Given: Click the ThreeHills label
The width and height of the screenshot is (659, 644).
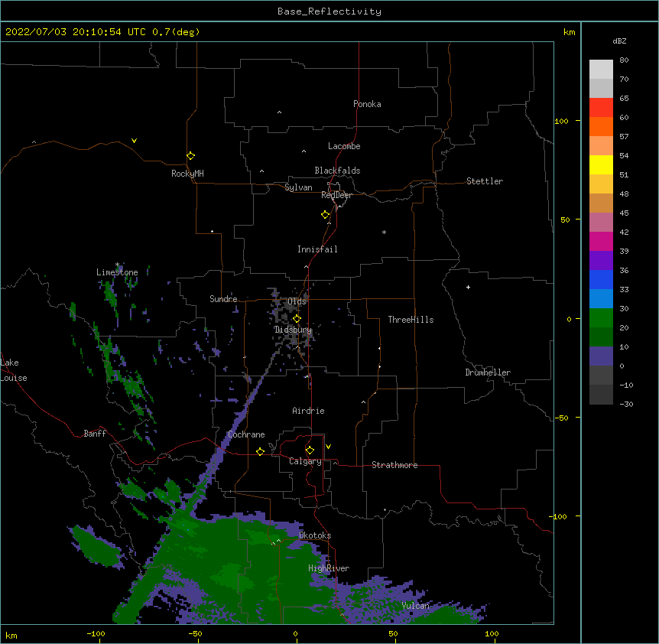Looking at the screenshot, I should pyautogui.click(x=411, y=320).
